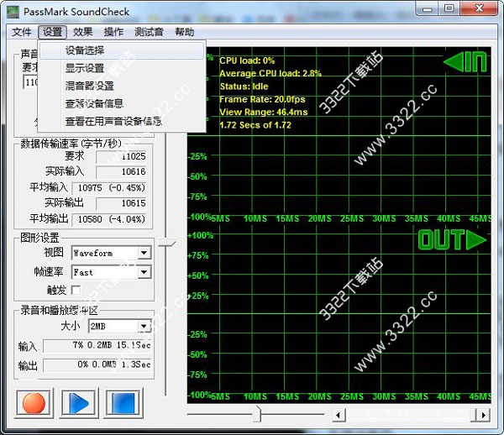
Task: Click 显示设置 menu entry
Action: tap(85, 69)
